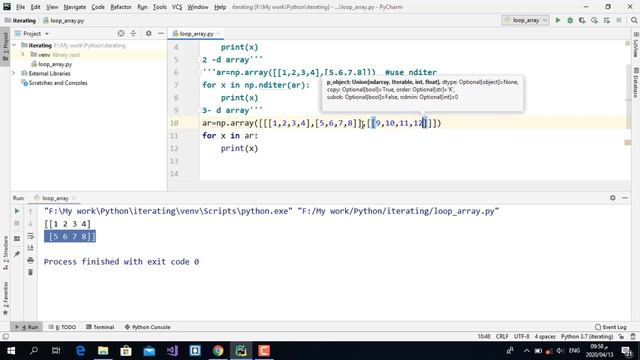This screenshot has height=360, width=640.
Task: Start the Debug loop_array bug icon
Action: pos(570,20)
